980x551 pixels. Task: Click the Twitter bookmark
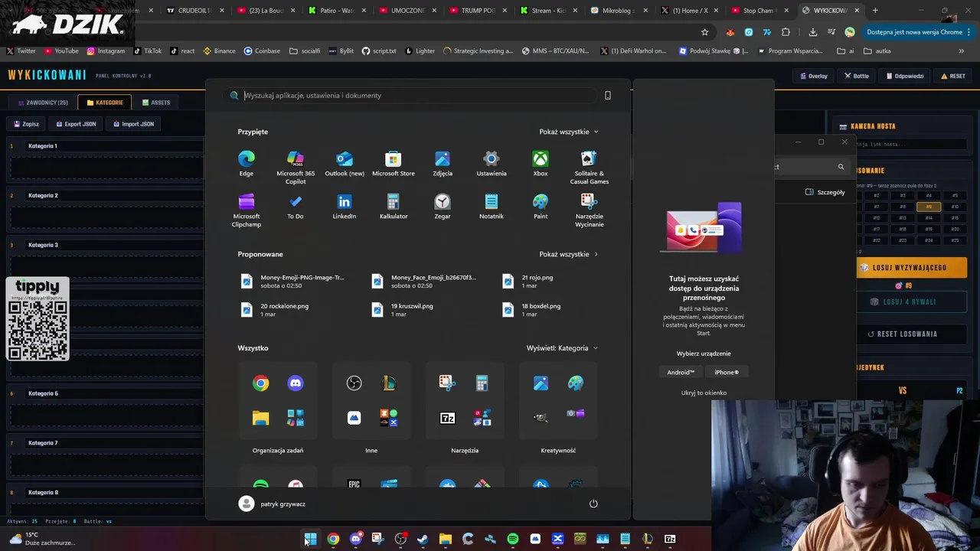pyautogui.click(x=21, y=51)
